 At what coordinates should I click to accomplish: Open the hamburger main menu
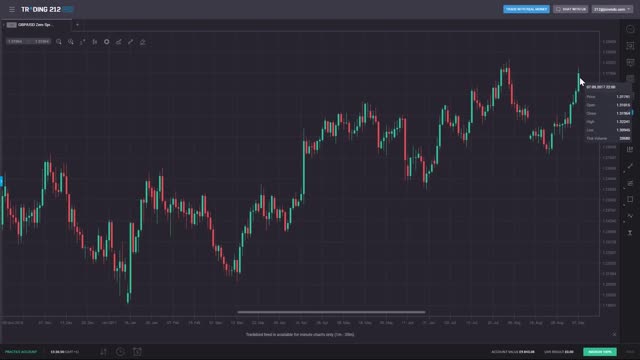[12, 9]
